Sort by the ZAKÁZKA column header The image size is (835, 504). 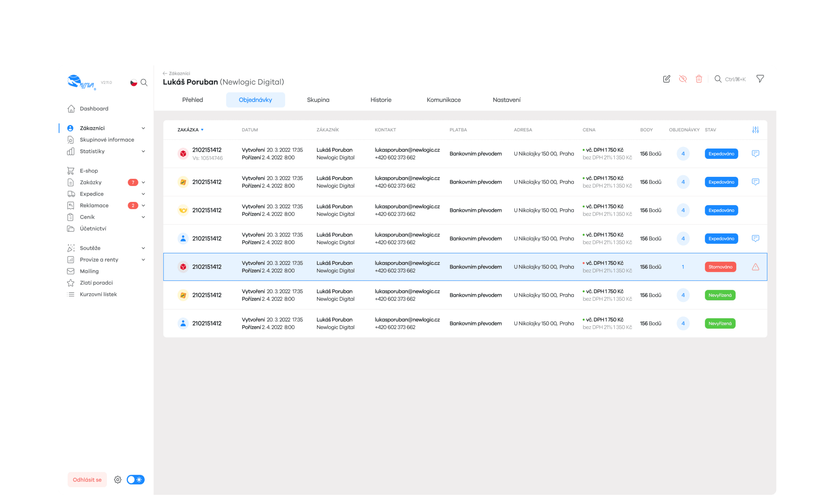188,130
